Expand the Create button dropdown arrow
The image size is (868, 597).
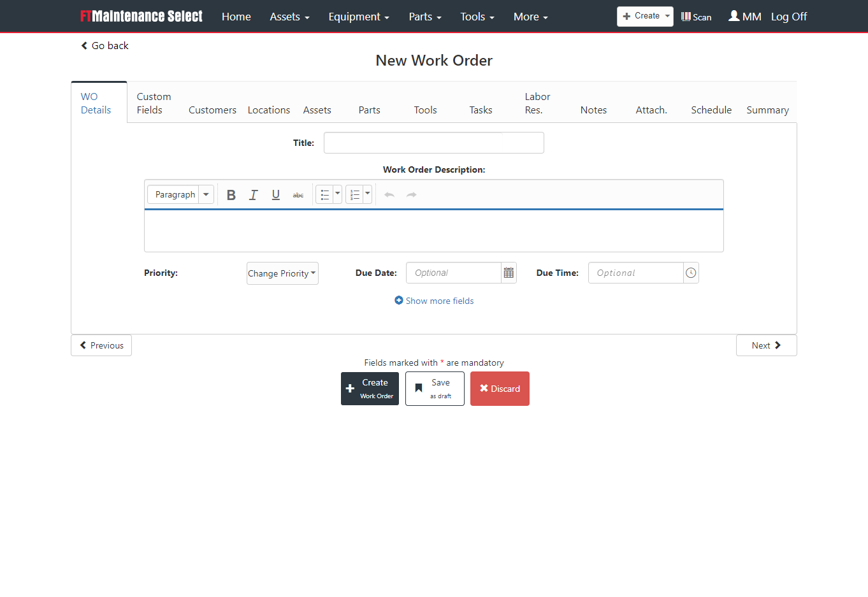[x=668, y=16]
